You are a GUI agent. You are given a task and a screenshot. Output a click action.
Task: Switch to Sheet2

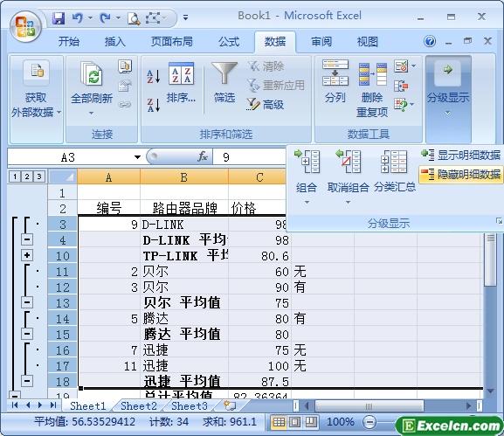coord(139,405)
